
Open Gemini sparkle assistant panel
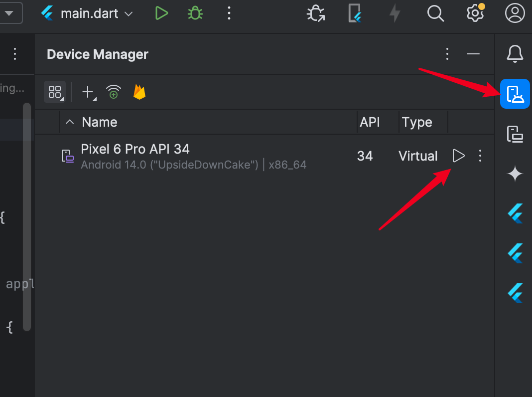[x=515, y=174]
